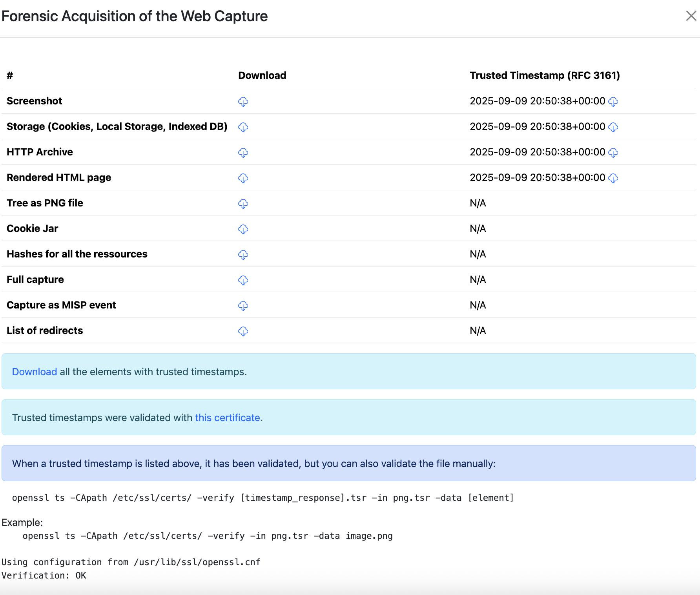Download the Storage cookies and Local Storage data

(x=243, y=127)
